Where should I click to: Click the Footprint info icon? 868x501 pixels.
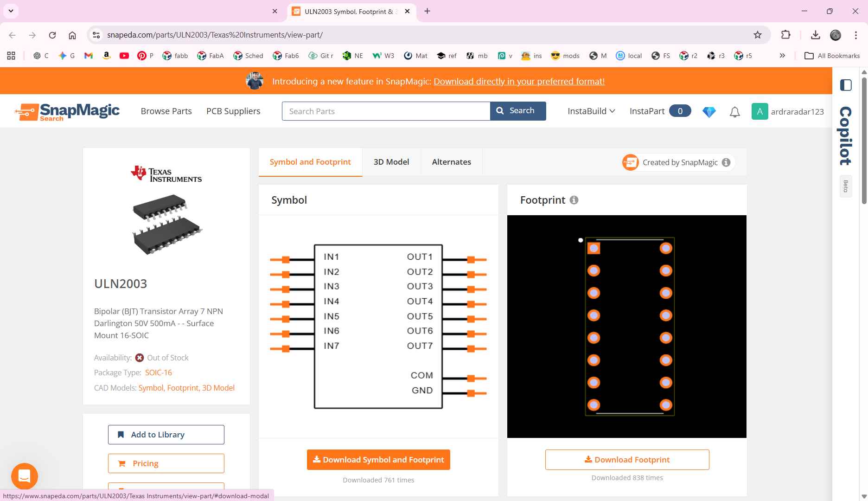(x=574, y=200)
